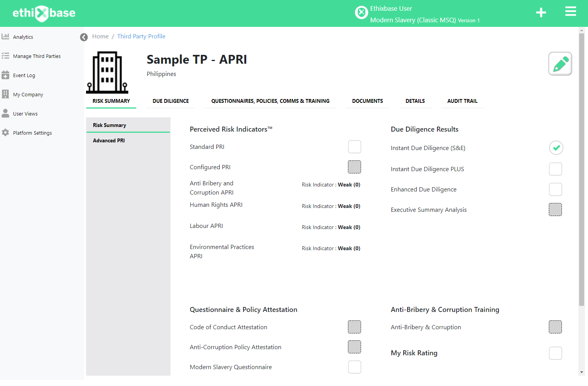The image size is (588, 386).
Task: Click scrollbar down arrow
Action: [x=581, y=372]
